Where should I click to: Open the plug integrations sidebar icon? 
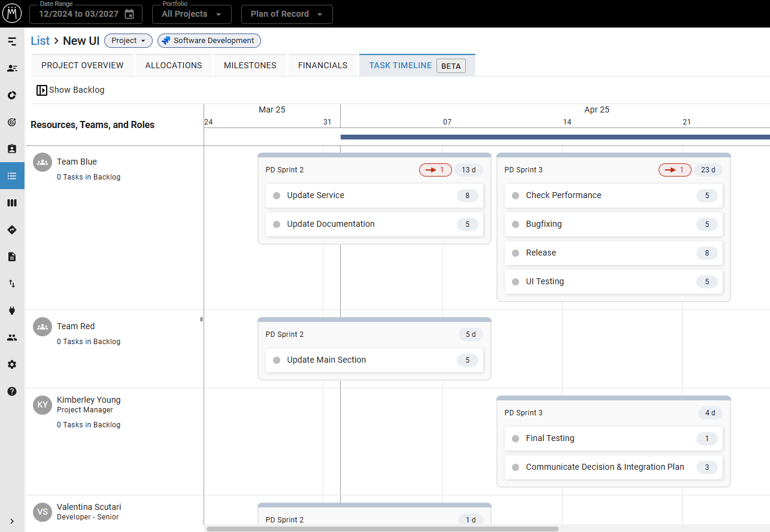pyautogui.click(x=12, y=311)
